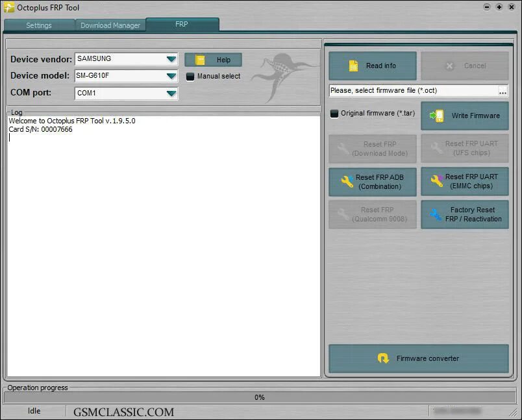Click the 'Device vendor:' label
Viewport: 522px width, 420px height.
[41, 59]
